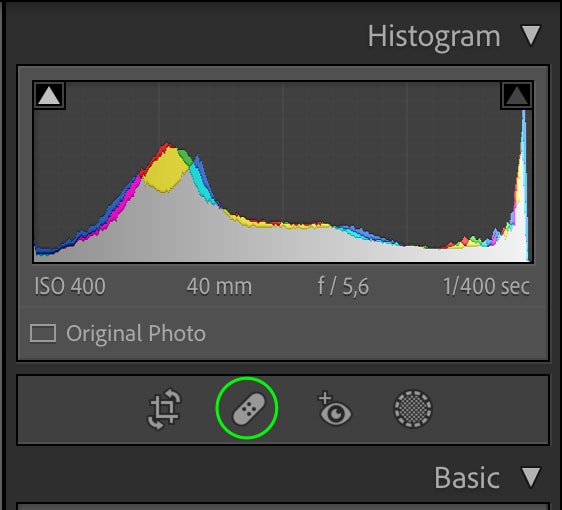
Task: Click the 1/400 sec shutter readout
Action: 486,286
